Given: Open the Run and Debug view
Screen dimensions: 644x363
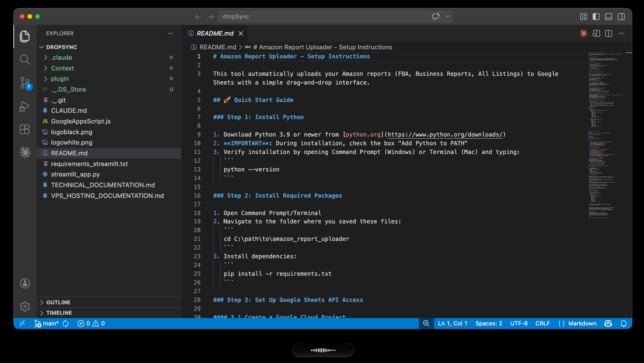Looking at the screenshot, I should coord(25,106).
